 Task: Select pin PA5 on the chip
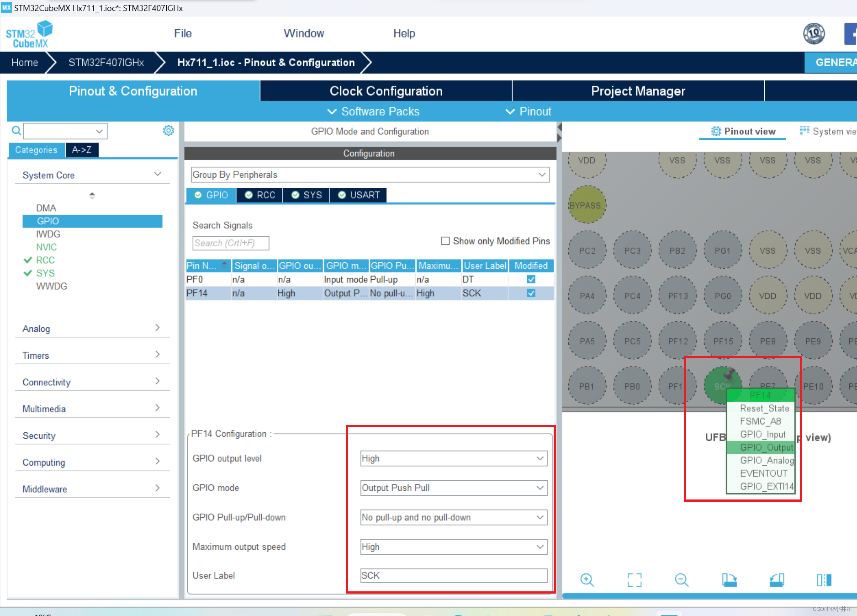pyautogui.click(x=587, y=341)
